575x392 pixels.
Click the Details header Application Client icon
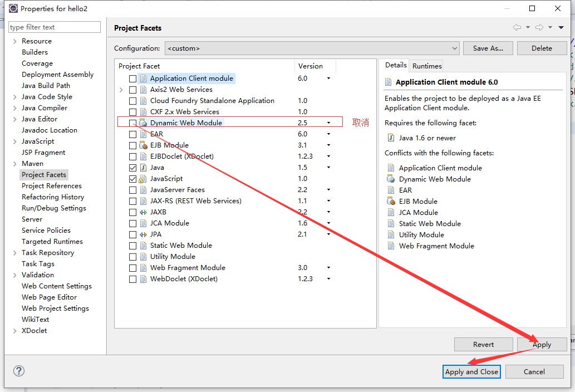pyautogui.click(x=388, y=82)
